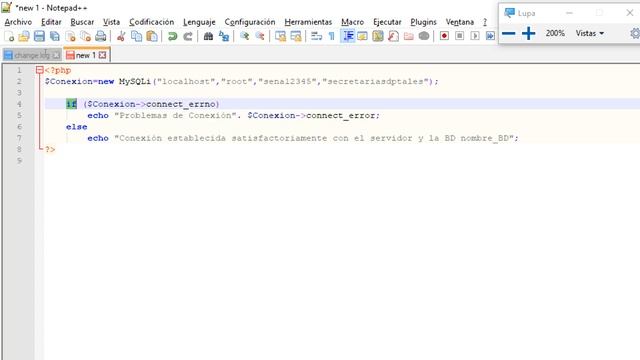Open the Lenguaje menu
Image resolution: width=640 pixels, height=360 pixels.
(199, 22)
